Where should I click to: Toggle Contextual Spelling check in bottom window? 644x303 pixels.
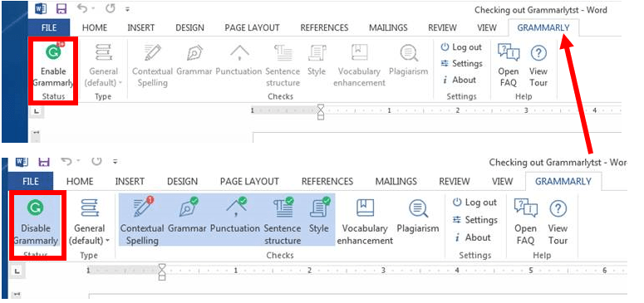142,222
